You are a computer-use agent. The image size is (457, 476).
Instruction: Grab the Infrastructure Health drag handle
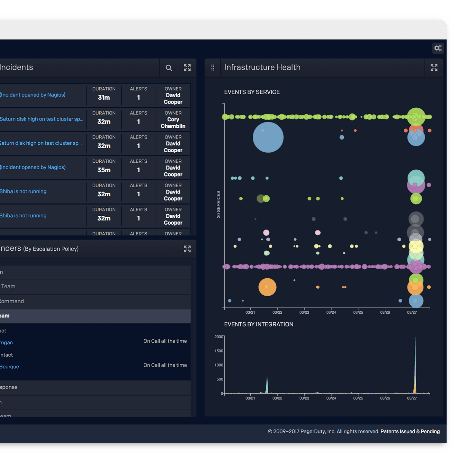[213, 68]
